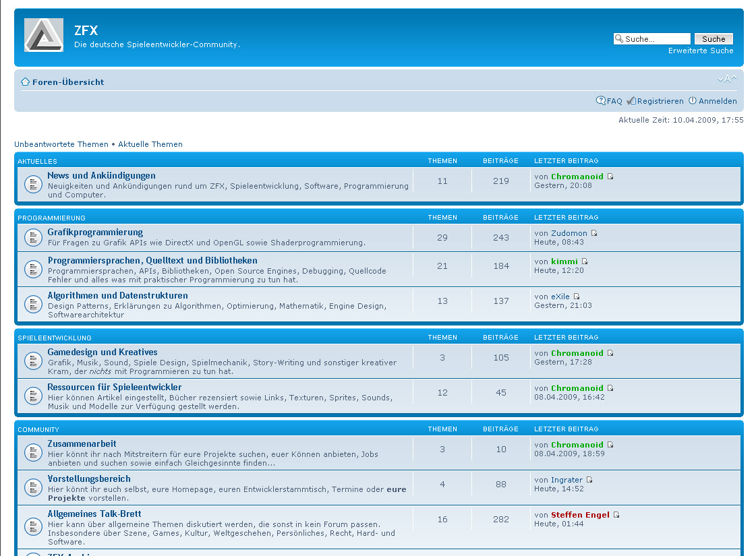Open the Gamedesign und Kreatives forum
756x556 pixels.
point(103,352)
